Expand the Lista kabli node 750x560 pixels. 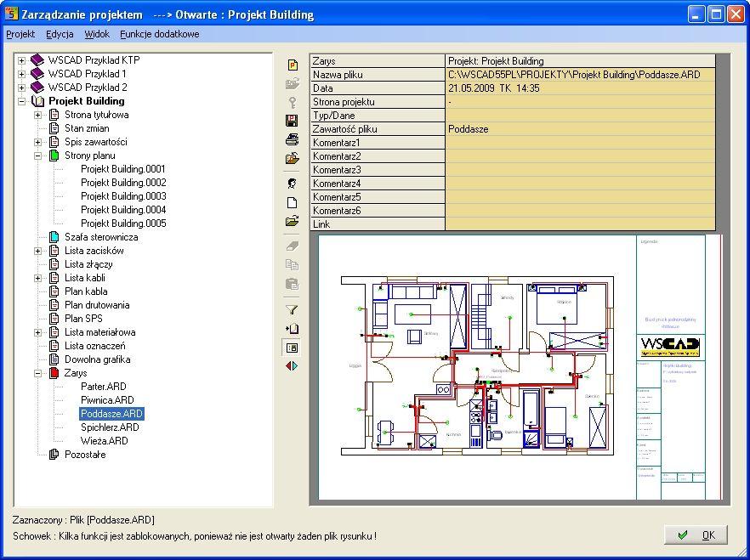(x=37, y=278)
